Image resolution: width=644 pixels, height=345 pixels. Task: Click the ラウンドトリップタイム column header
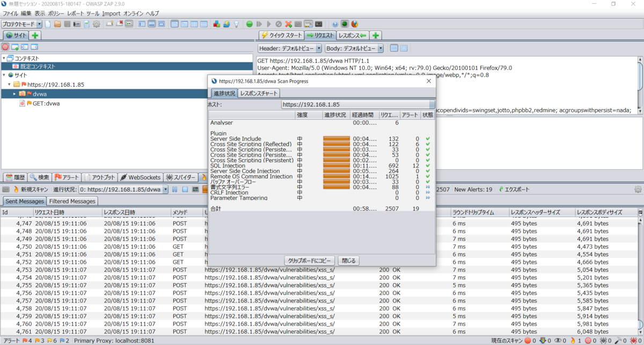click(x=479, y=213)
